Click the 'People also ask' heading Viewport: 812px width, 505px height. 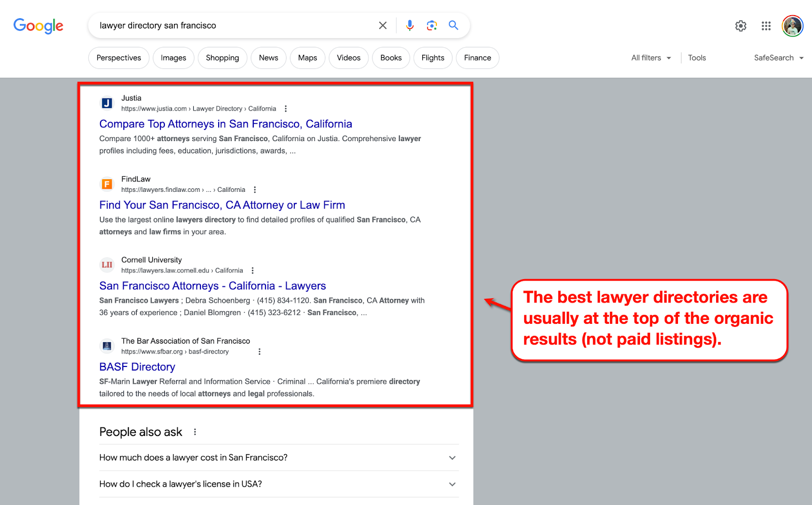(x=141, y=432)
